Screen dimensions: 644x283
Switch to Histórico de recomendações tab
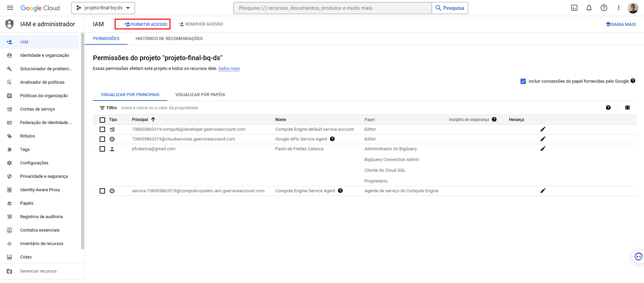[x=169, y=39]
